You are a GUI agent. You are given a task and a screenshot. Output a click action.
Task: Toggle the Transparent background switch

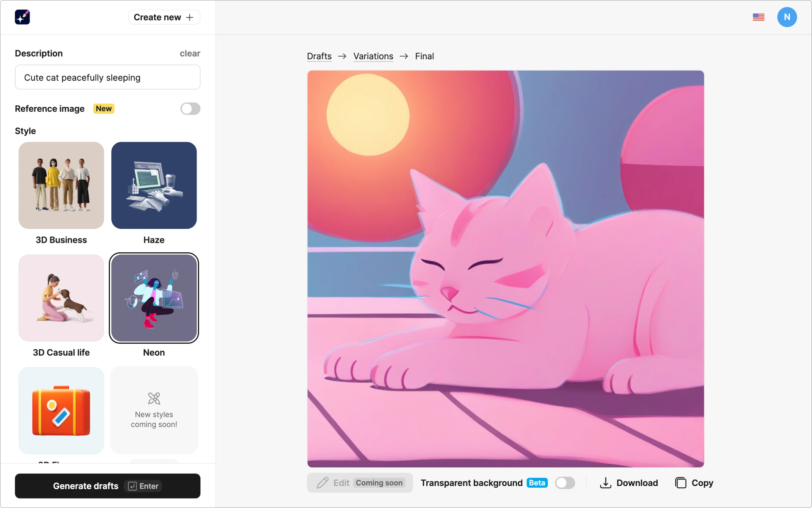565,483
